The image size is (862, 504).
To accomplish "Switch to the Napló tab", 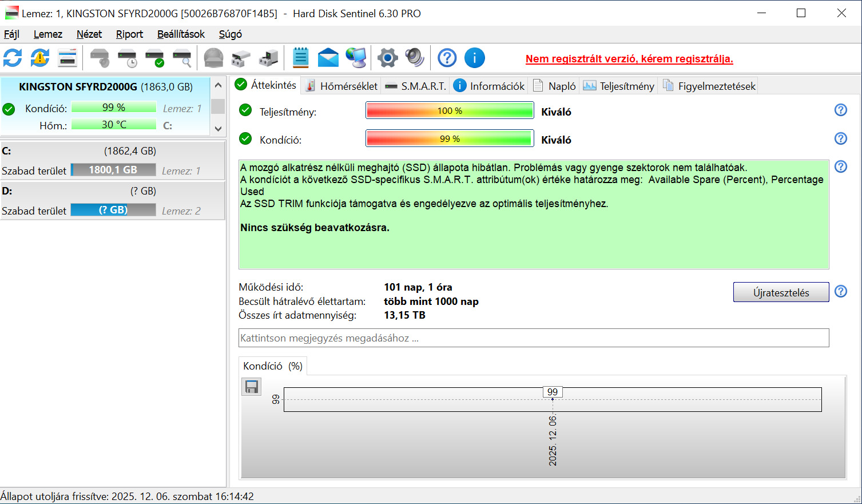I will click(554, 86).
